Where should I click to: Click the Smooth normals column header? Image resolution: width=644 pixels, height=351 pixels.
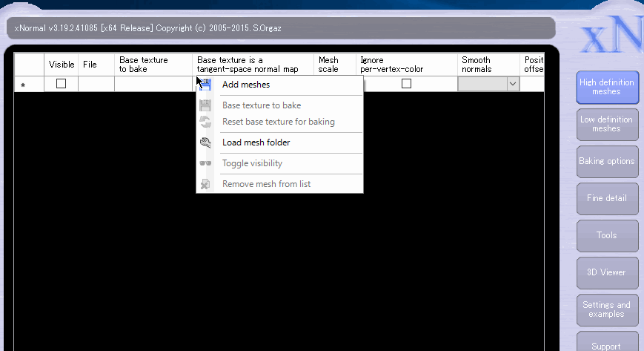pos(488,65)
